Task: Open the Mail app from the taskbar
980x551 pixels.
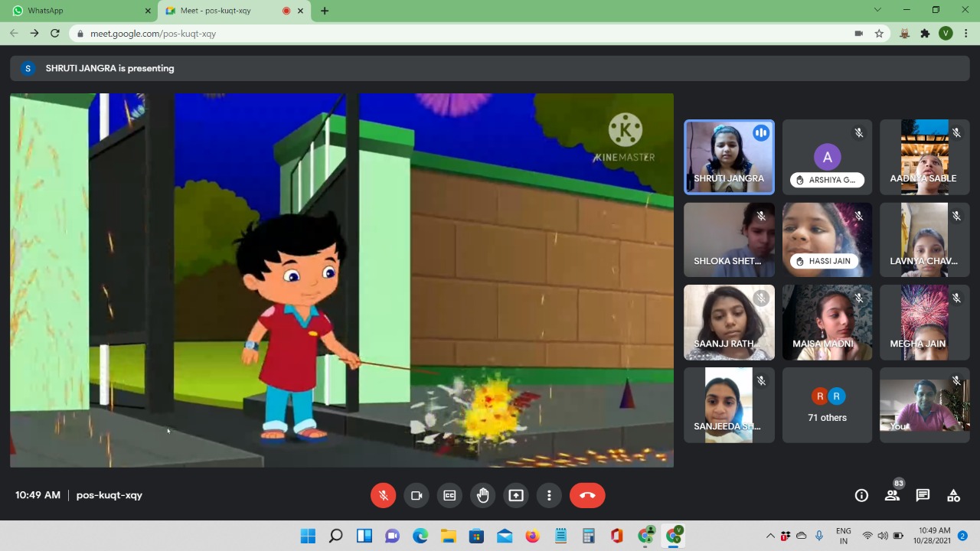Action: 505,536
